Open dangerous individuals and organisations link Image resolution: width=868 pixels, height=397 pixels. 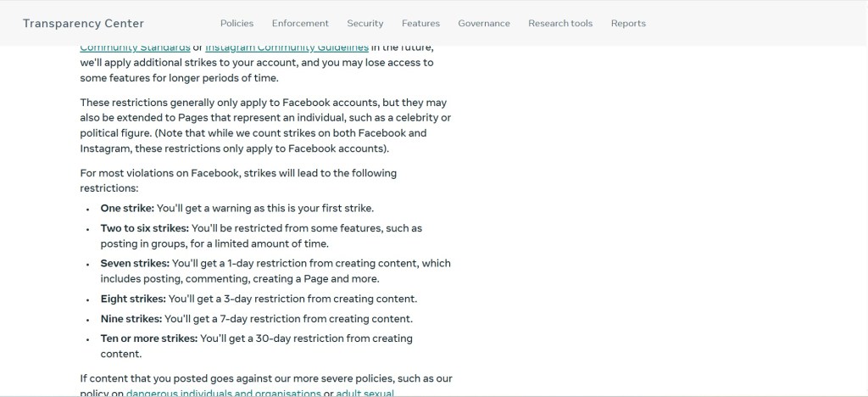click(224, 393)
